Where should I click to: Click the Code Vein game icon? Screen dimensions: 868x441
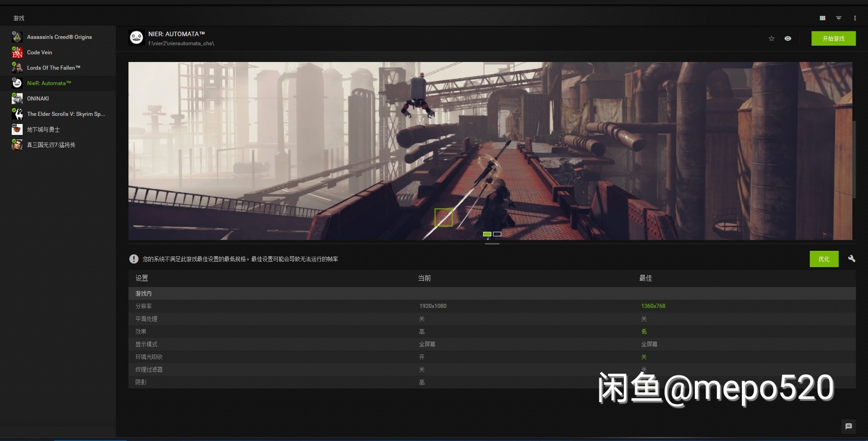[17, 53]
